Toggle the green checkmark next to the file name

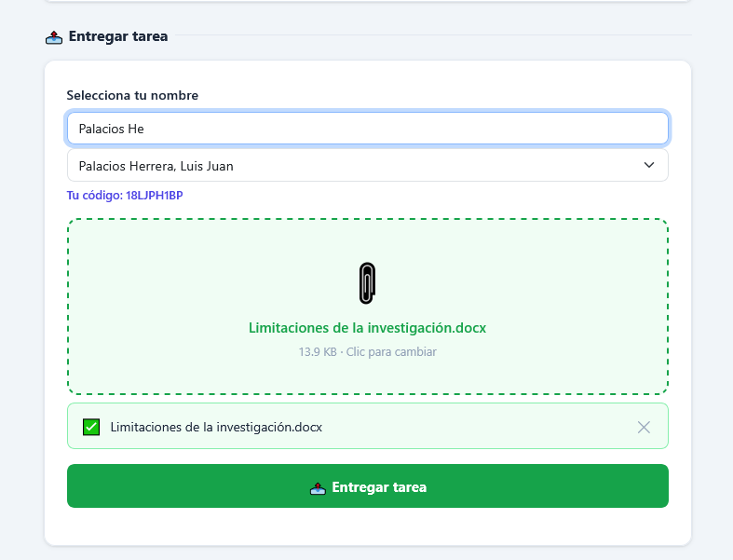[91, 427]
